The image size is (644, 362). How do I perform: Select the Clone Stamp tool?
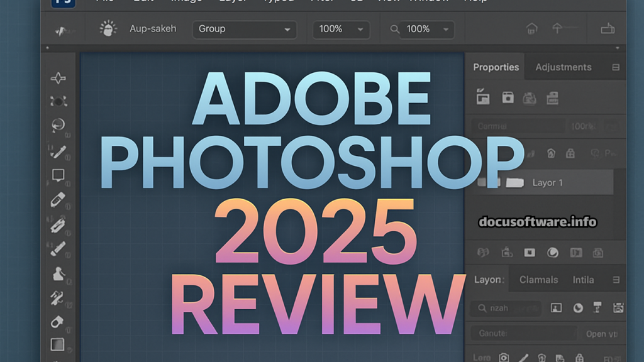[x=58, y=274]
